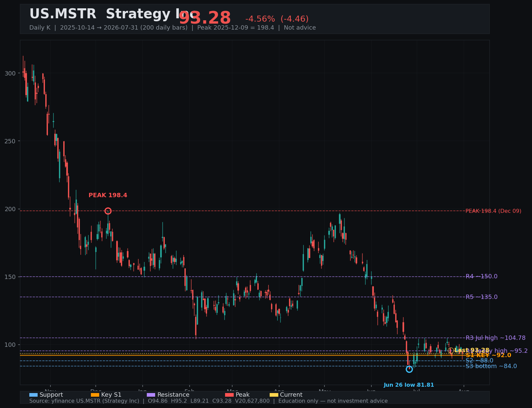Click the 300 y-axis tick label
The image size is (532, 408).
coord(10,73)
